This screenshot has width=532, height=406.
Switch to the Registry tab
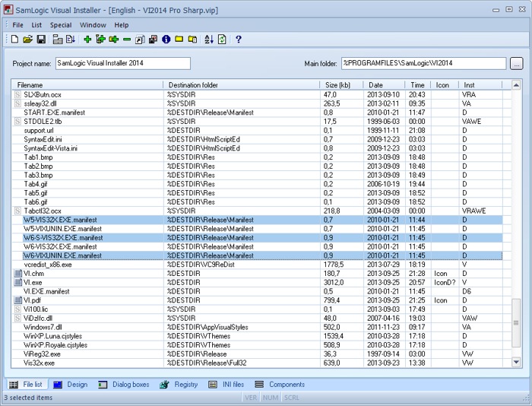(x=179, y=385)
